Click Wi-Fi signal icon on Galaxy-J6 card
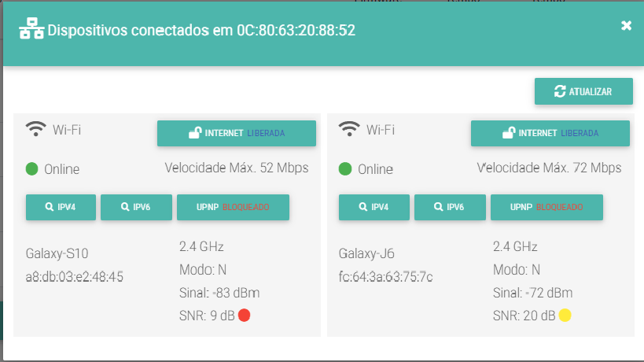The height and width of the screenshot is (362, 644). tap(349, 128)
